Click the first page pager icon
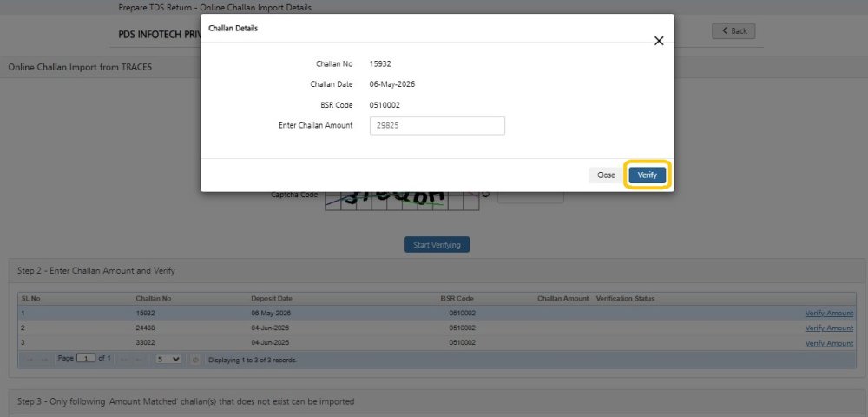Screen dimensions: 868x417 tap(30, 360)
